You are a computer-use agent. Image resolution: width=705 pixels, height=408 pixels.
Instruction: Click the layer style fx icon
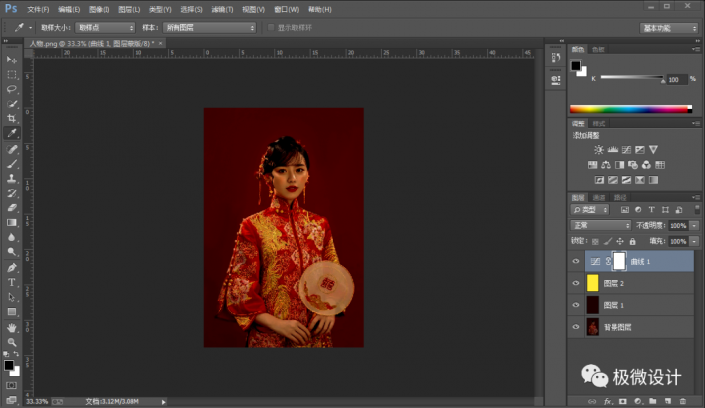[607, 401]
